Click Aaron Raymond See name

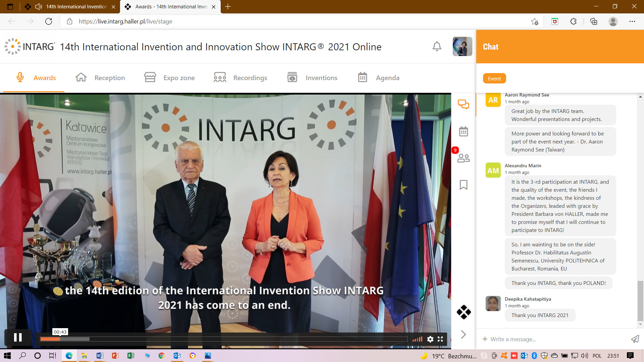[527, 95]
